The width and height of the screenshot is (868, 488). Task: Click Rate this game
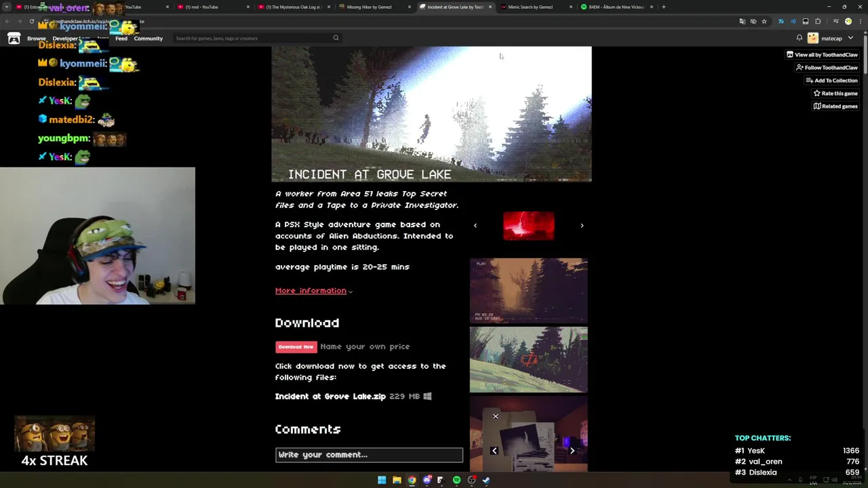click(x=835, y=94)
